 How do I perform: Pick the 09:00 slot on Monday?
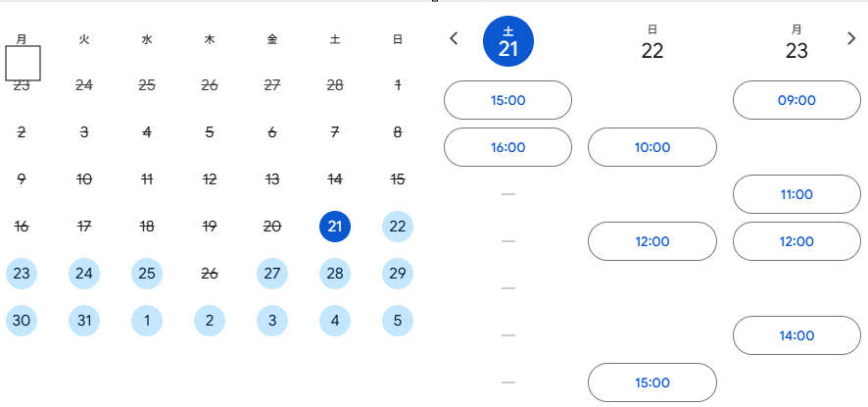point(796,100)
